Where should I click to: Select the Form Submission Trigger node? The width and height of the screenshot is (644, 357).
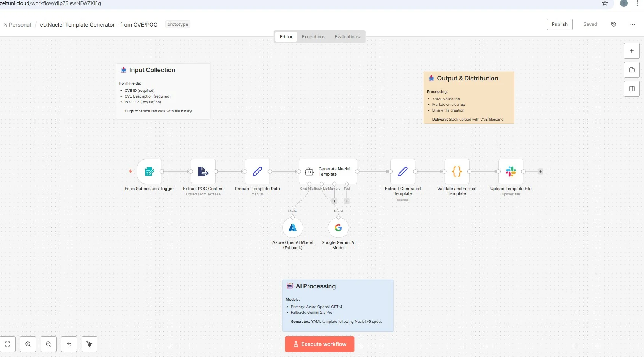click(149, 171)
